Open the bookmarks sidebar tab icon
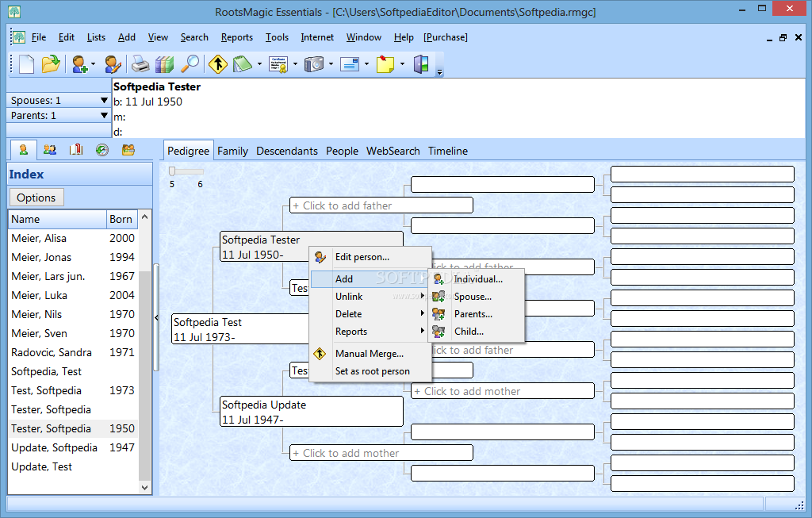 click(x=76, y=150)
